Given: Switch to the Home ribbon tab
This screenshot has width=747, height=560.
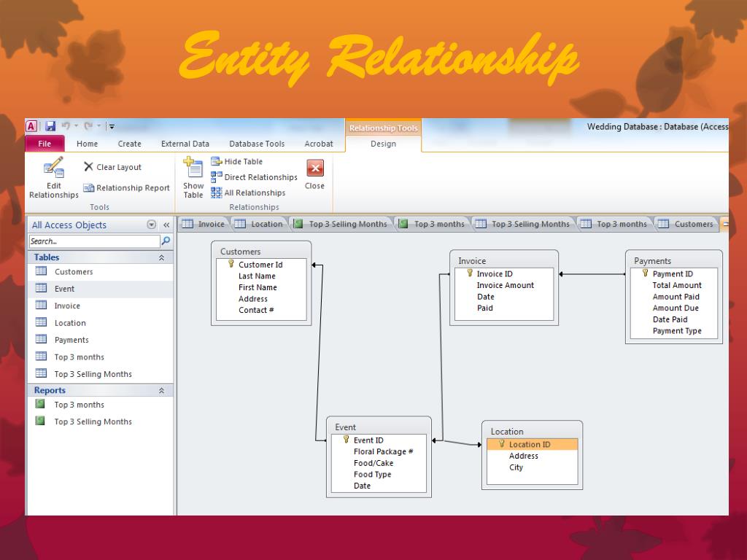Looking at the screenshot, I should [x=88, y=144].
